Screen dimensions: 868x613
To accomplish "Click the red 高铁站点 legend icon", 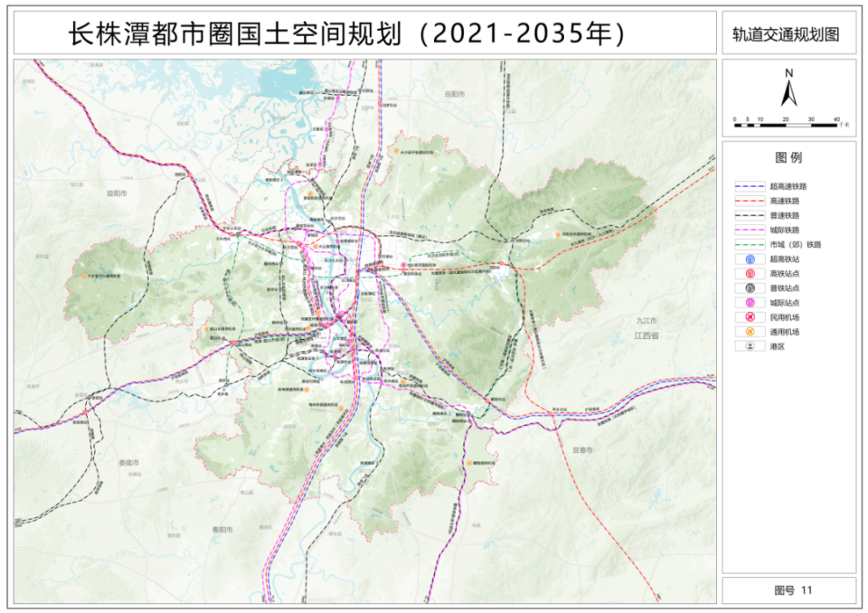I will click(750, 274).
